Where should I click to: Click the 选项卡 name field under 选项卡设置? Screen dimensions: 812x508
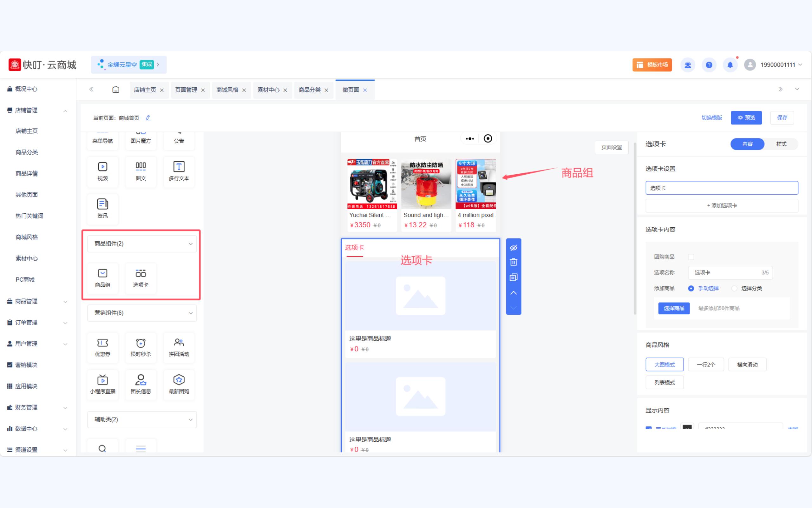pos(722,188)
